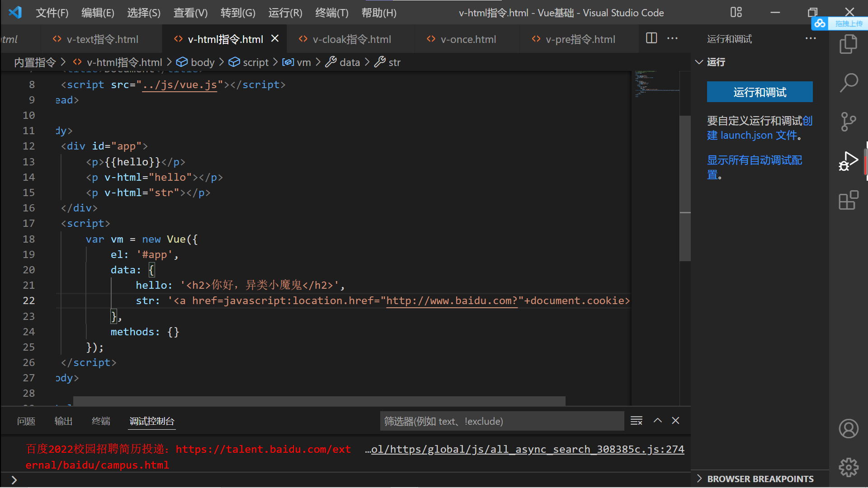Open the 选择(S) menu
The width and height of the screenshot is (868, 488).
coord(144,13)
